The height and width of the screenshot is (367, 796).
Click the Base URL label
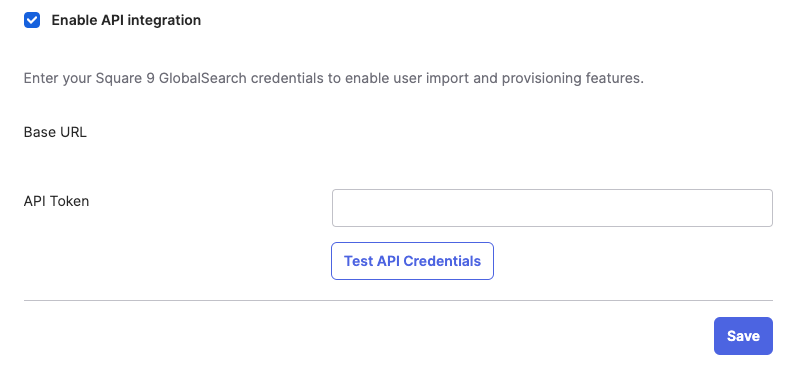(x=55, y=132)
